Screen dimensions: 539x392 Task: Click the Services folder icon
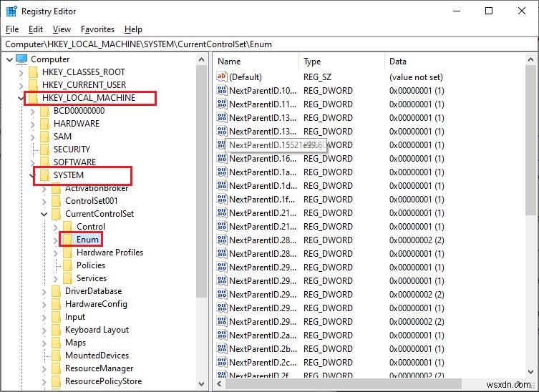point(68,278)
